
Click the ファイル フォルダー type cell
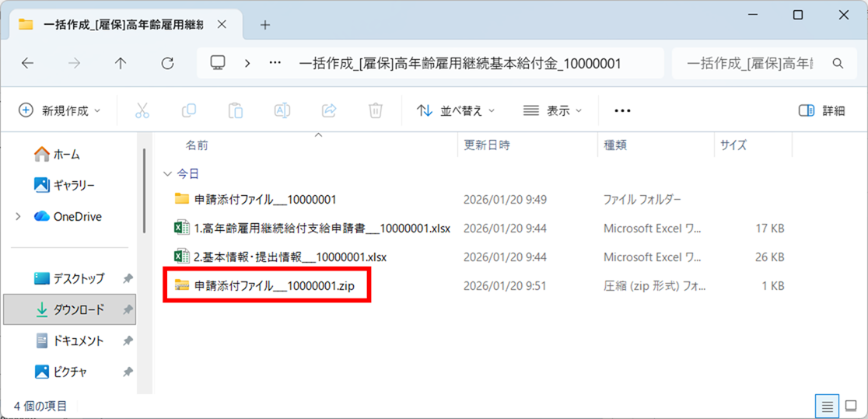[642, 199]
